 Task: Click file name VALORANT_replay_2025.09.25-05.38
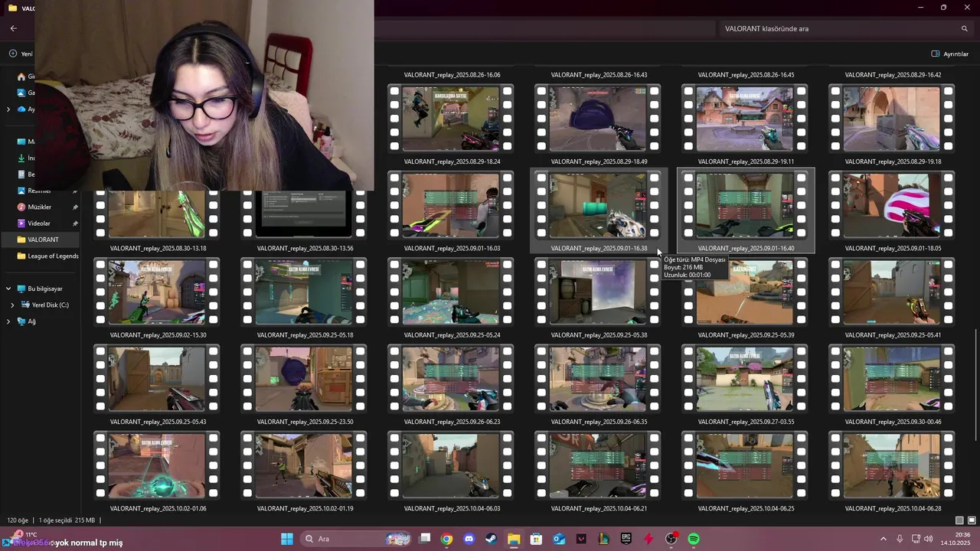click(x=599, y=335)
